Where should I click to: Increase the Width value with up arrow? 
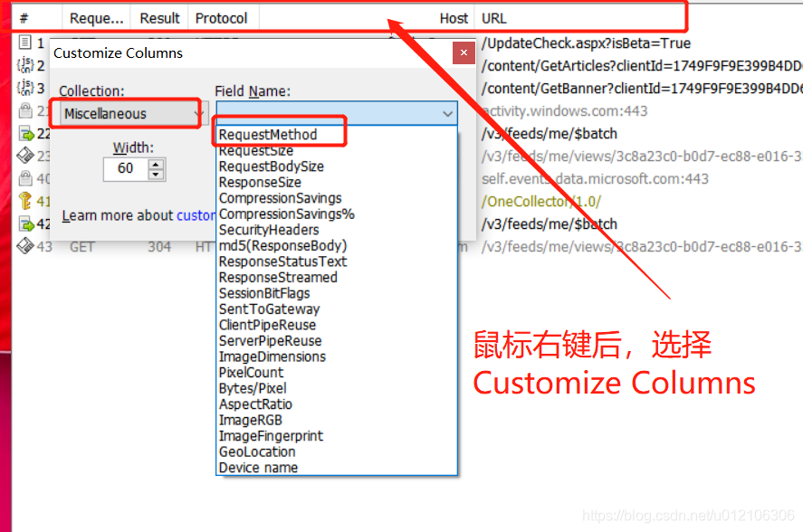pos(157,164)
